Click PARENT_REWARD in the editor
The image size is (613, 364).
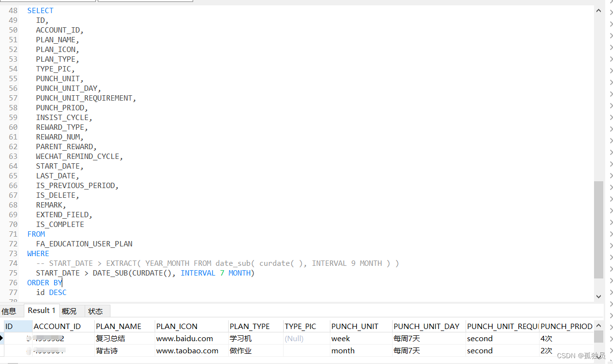tap(64, 146)
